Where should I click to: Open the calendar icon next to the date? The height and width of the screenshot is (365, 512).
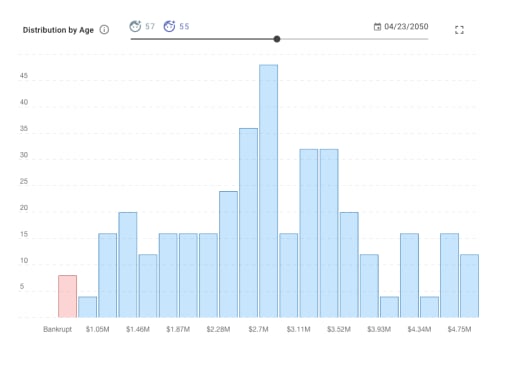[377, 27]
